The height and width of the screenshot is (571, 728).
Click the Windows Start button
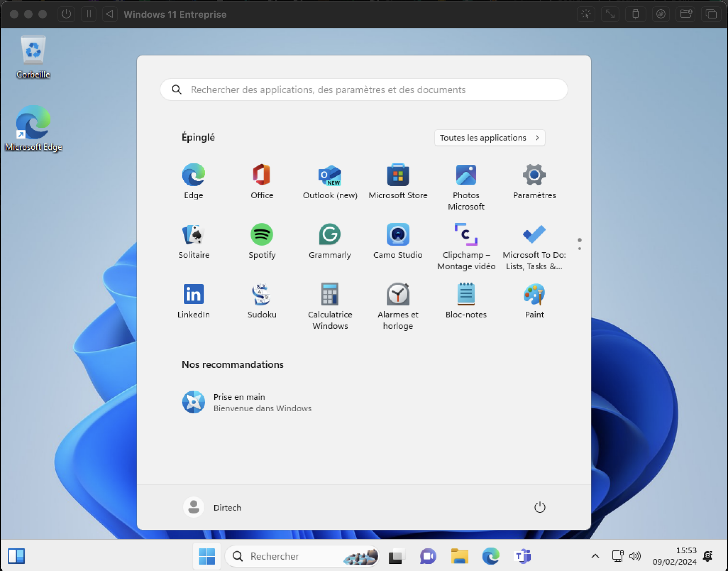207,556
